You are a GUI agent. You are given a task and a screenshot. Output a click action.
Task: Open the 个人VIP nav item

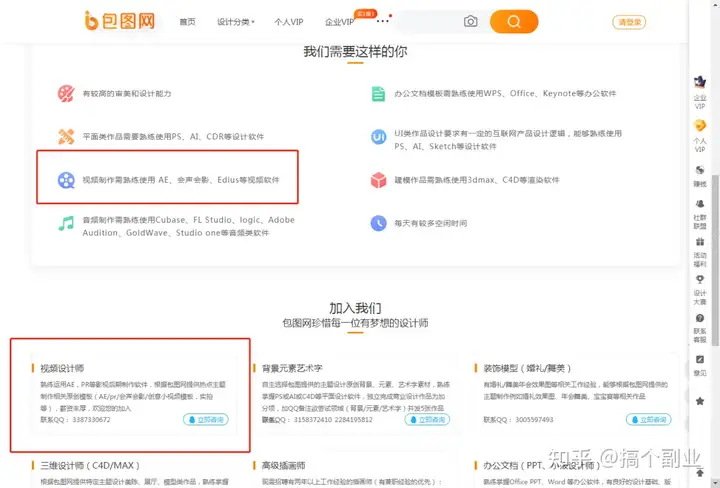pos(289,22)
